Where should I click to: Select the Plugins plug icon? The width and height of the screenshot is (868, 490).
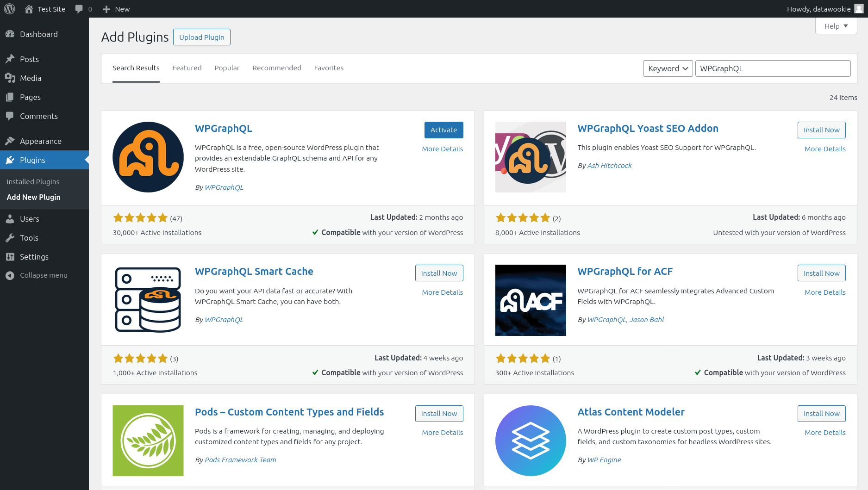(x=10, y=160)
